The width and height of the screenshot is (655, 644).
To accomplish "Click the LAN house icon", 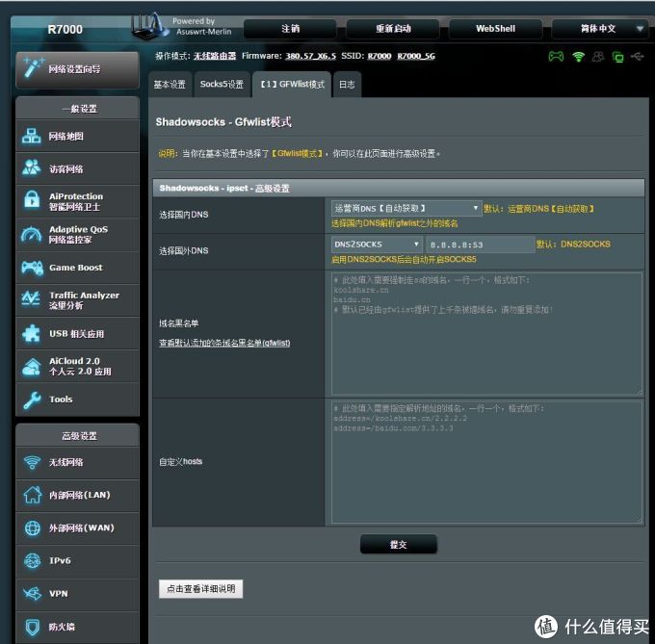I will coord(32,495).
